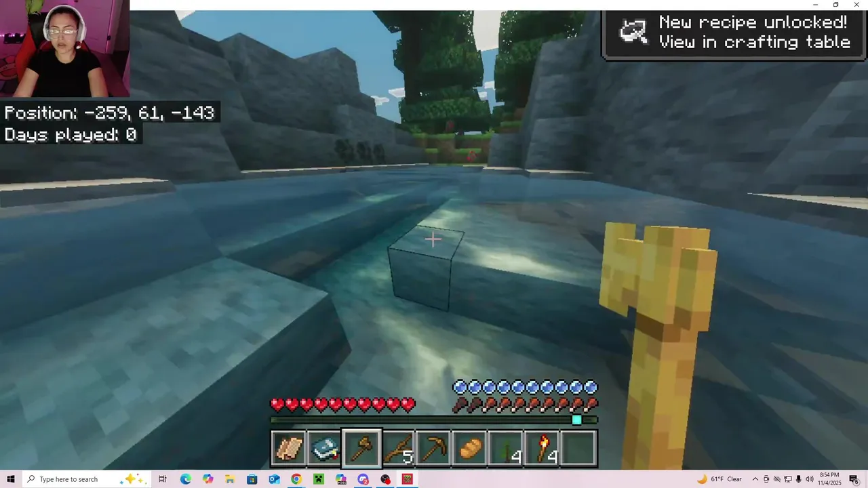Open Microsoft Store from taskbar
This screenshot has width=868, height=488.
click(252, 479)
